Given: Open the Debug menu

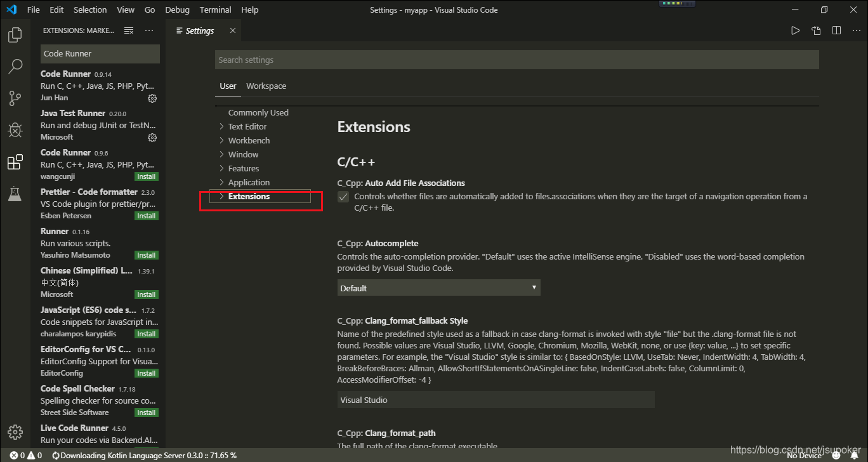Looking at the screenshot, I should pos(177,10).
